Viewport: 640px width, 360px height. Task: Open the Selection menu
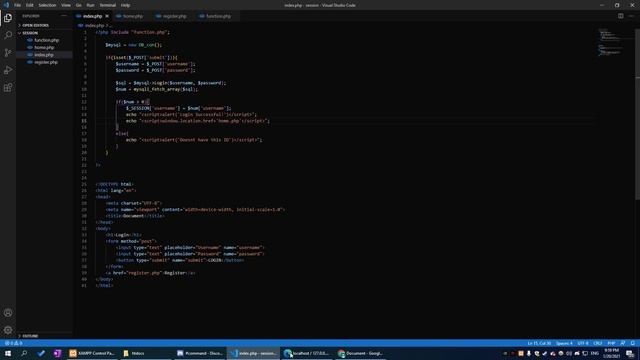(x=47, y=5)
